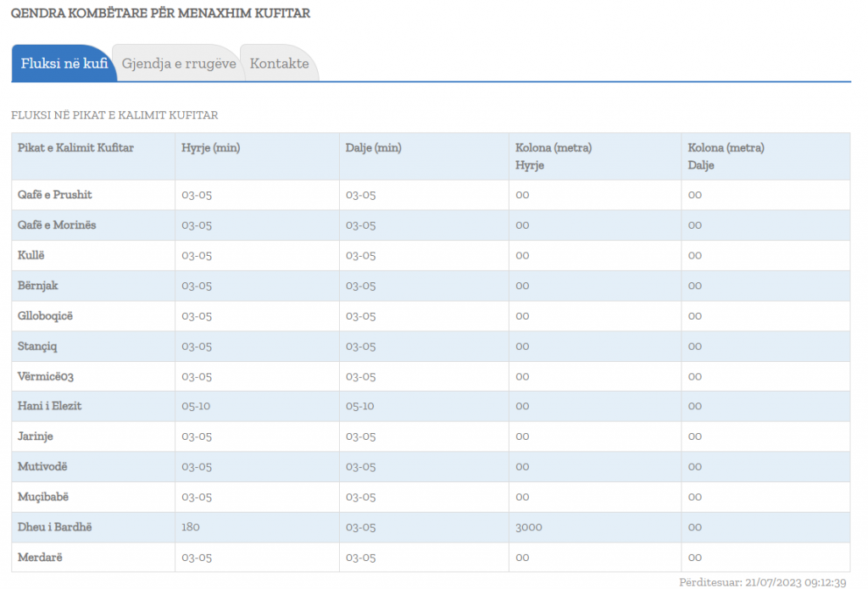Select the Mutivodë row name
This screenshot has height=589, width=868.
tap(42, 467)
